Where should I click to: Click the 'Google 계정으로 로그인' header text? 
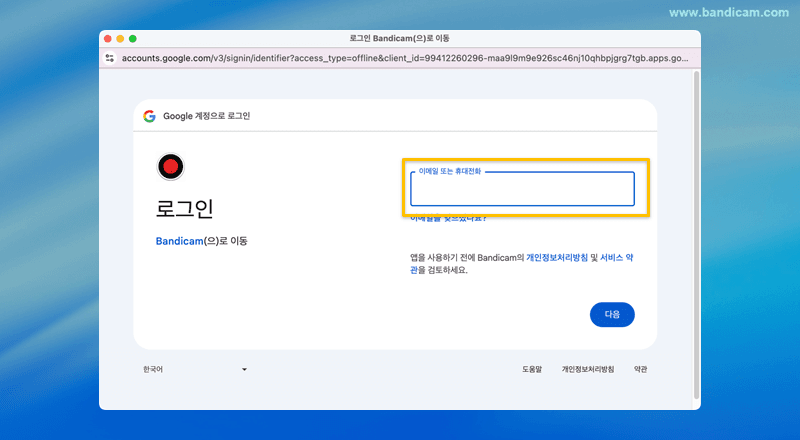pyautogui.click(x=207, y=116)
